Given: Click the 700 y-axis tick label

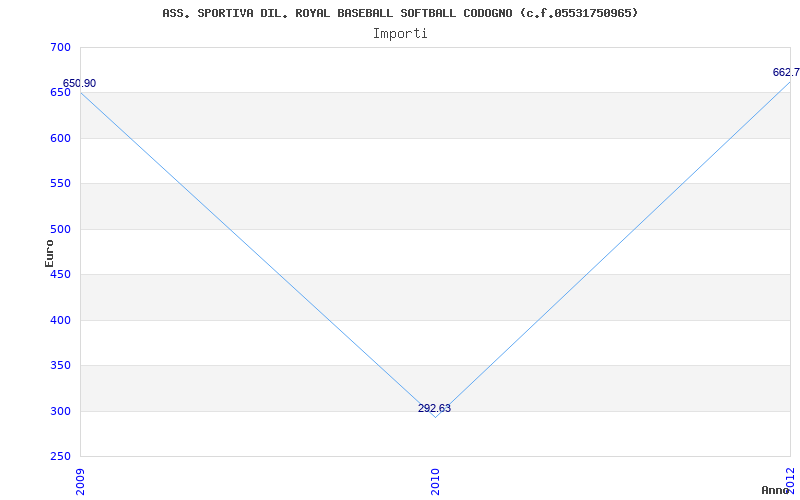Looking at the screenshot, I should tap(60, 47).
